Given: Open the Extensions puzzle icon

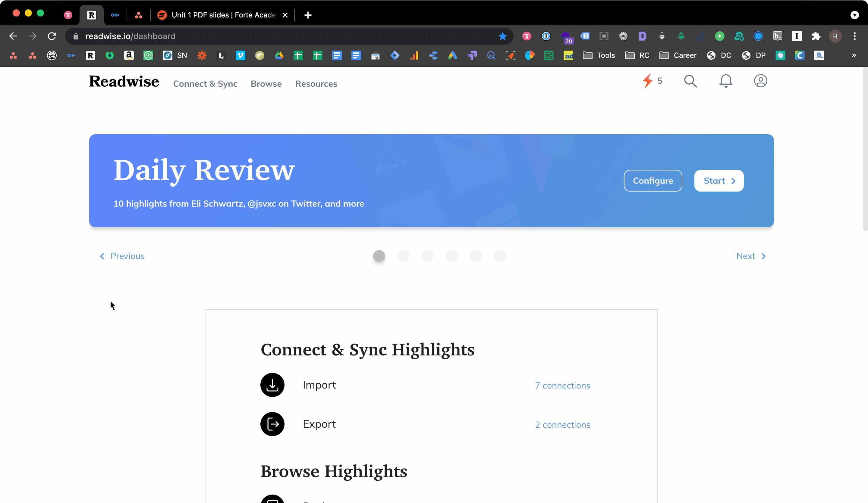Looking at the screenshot, I should click(x=816, y=36).
